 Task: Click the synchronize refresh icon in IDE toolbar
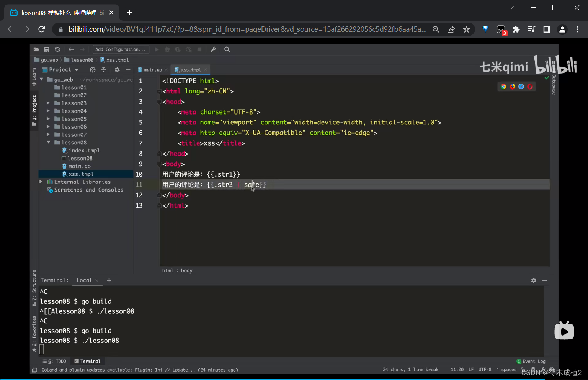[x=57, y=49]
